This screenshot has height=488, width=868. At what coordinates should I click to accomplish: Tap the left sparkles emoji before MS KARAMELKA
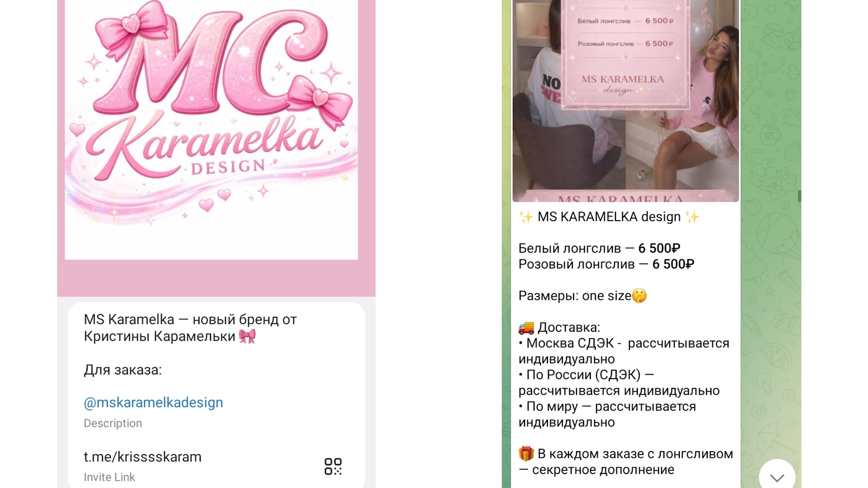(x=526, y=217)
